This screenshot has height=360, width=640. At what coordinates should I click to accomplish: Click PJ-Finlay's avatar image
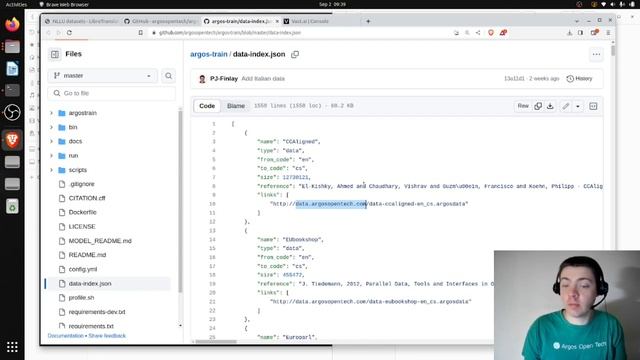(202, 79)
